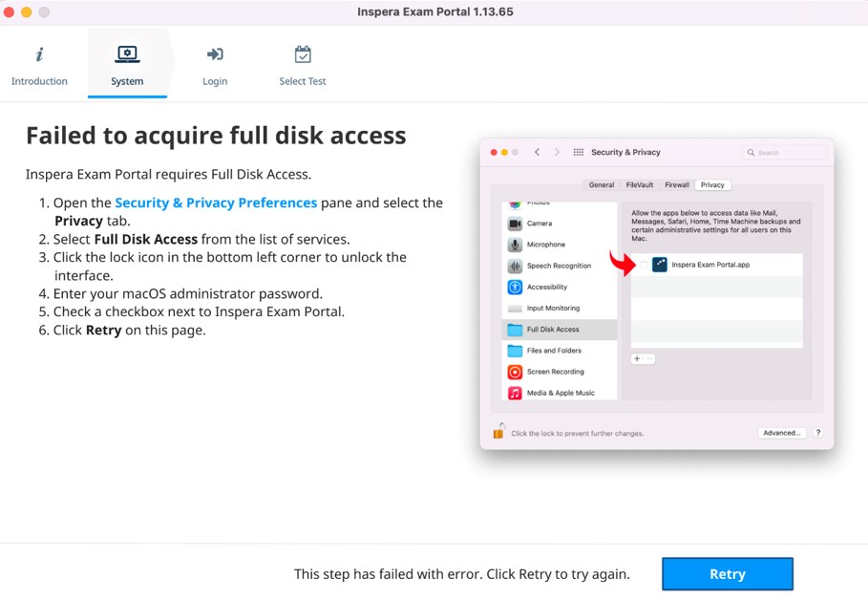Close the Inspera Exam Portal window
Viewport: 868px width, 599px height.
(9, 11)
